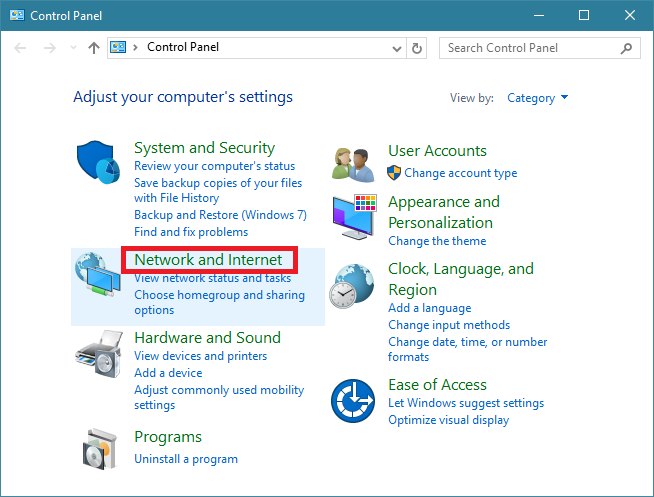This screenshot has height=497, width=654.
Task: Expand the address bar history dropdown
Action: tap(397, 49)
